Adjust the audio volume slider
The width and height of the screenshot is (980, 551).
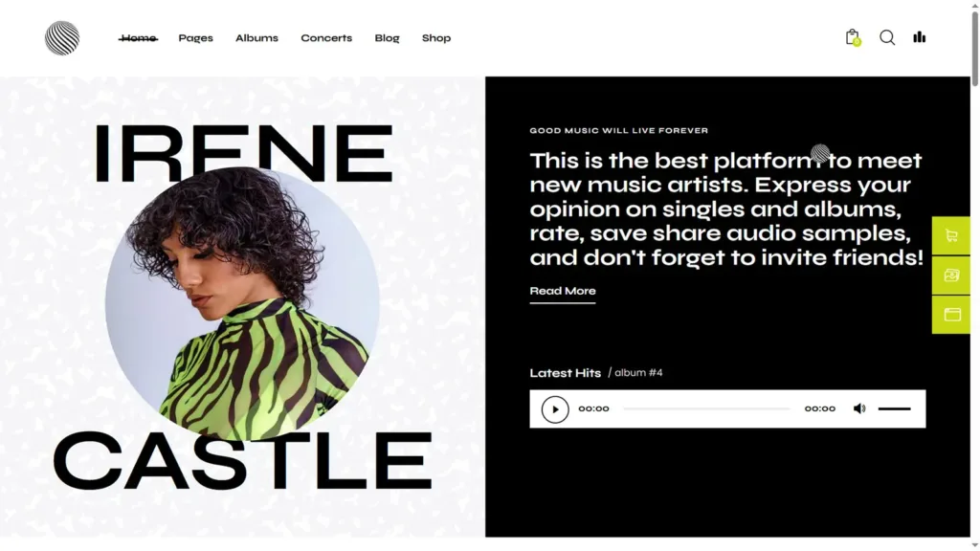[895, 408]
